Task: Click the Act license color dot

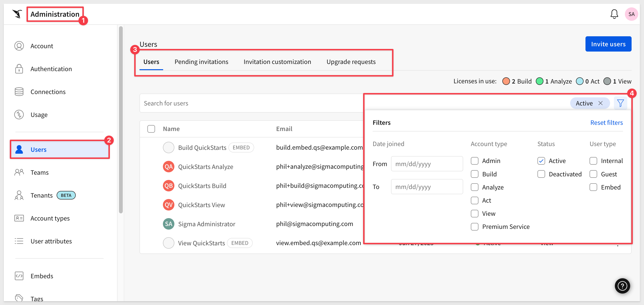Action: [x=580, y=81]
